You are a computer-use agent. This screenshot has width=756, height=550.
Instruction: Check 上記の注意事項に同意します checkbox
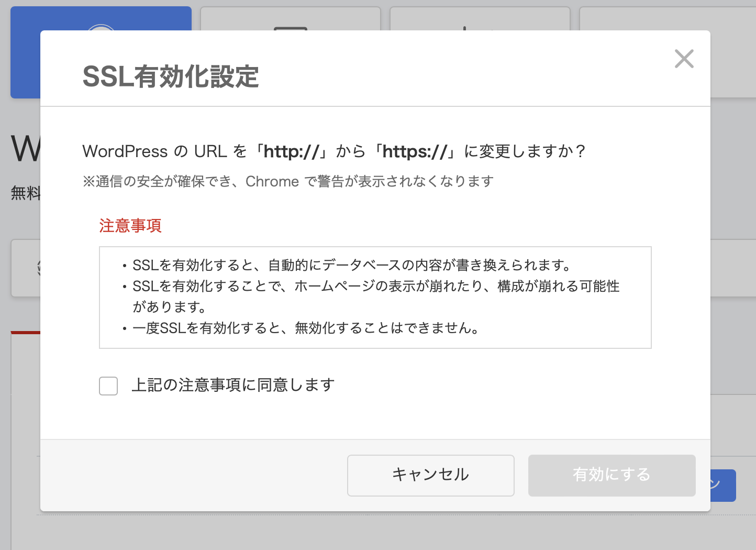tap(108, 386)
